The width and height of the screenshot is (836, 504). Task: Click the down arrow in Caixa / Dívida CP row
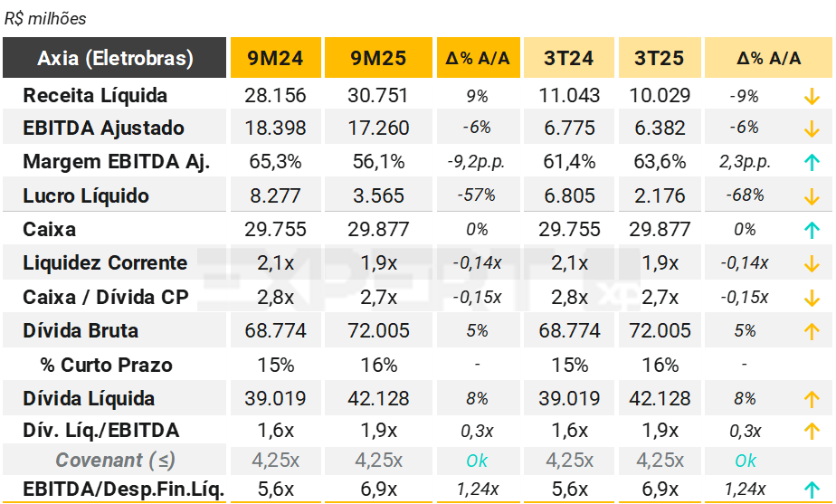[812, 298]
